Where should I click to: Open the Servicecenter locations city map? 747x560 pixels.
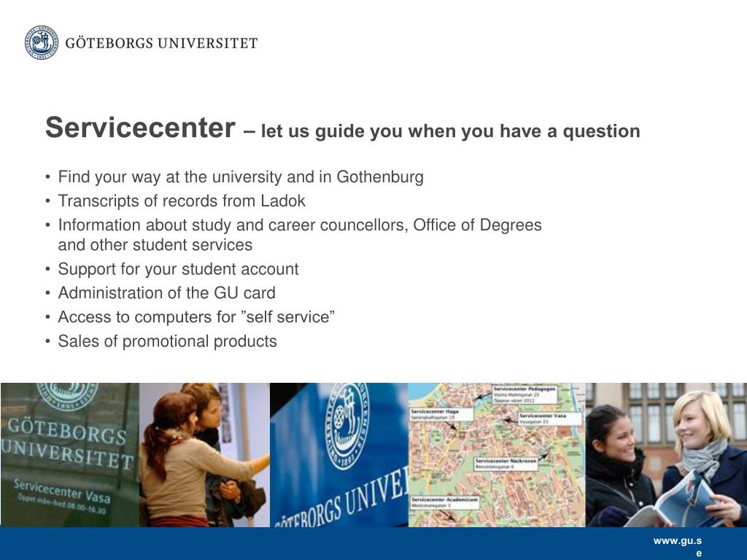[497, 455]
